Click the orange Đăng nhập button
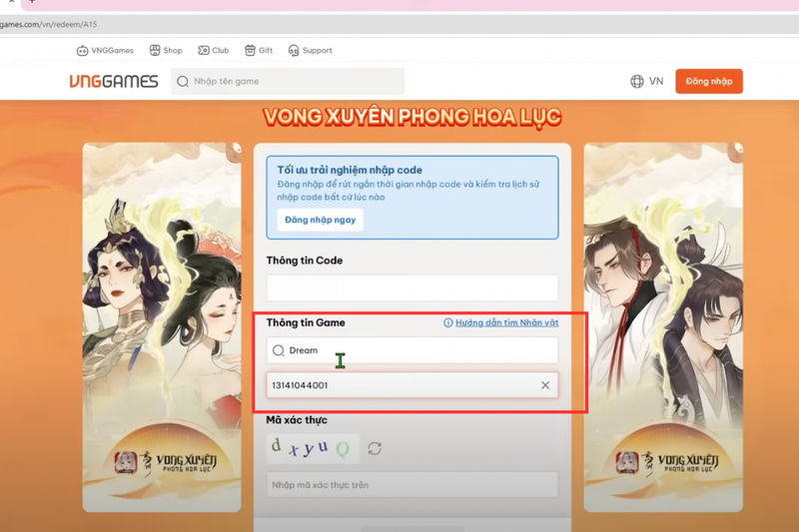Viewport: 799px width, 532px height. pos(709,82)
